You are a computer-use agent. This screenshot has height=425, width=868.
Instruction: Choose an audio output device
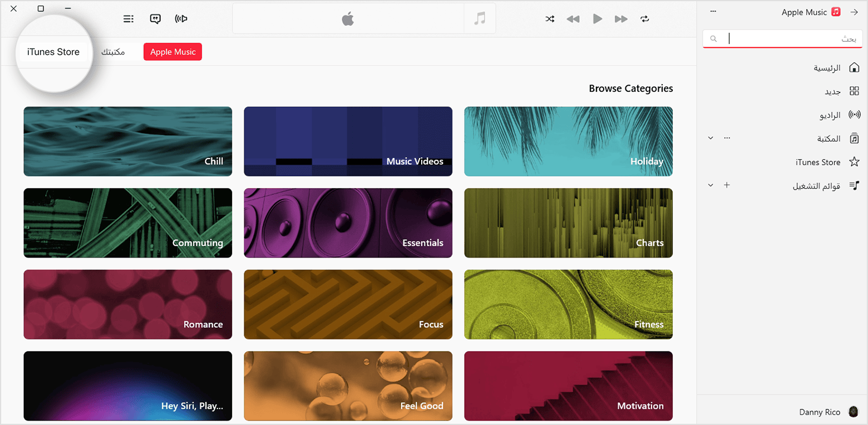tap(180, 18)
